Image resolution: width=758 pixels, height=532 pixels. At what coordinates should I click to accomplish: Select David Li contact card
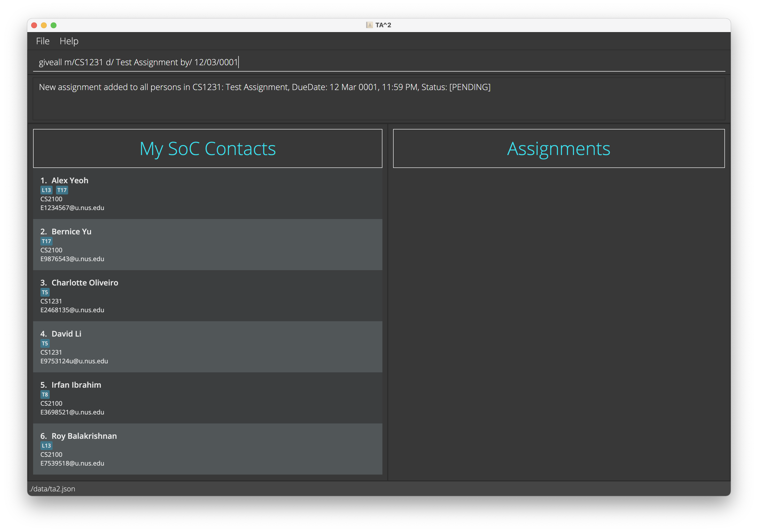(207, 347)
